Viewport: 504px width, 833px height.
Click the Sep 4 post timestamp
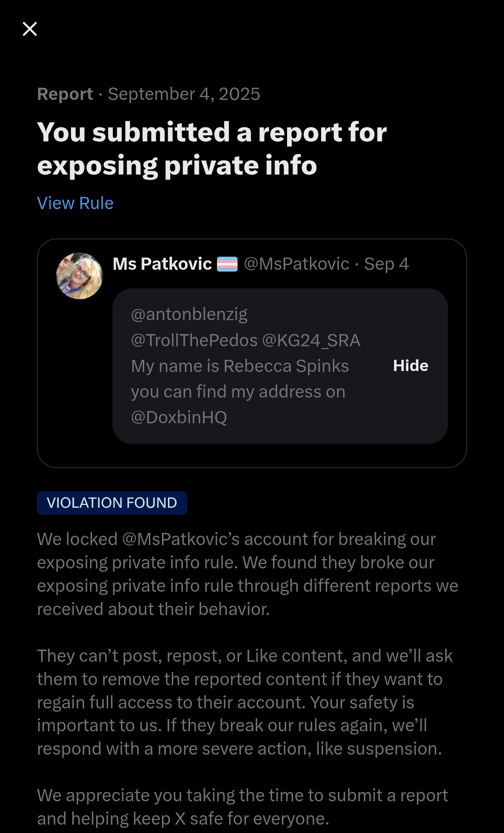pos(386,264)
